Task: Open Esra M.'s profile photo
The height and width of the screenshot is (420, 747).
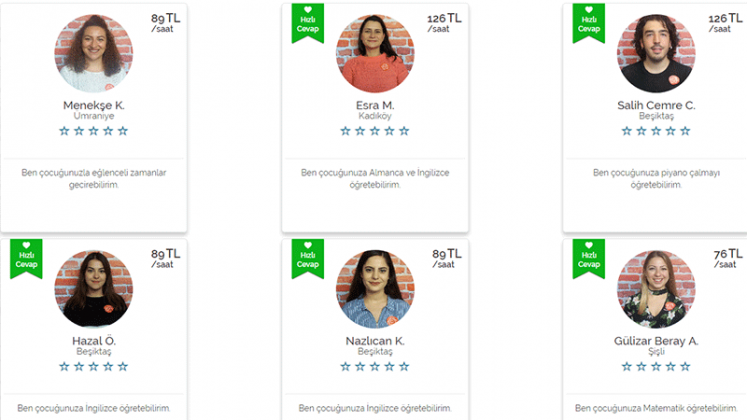Action: (x=375, y=53)
